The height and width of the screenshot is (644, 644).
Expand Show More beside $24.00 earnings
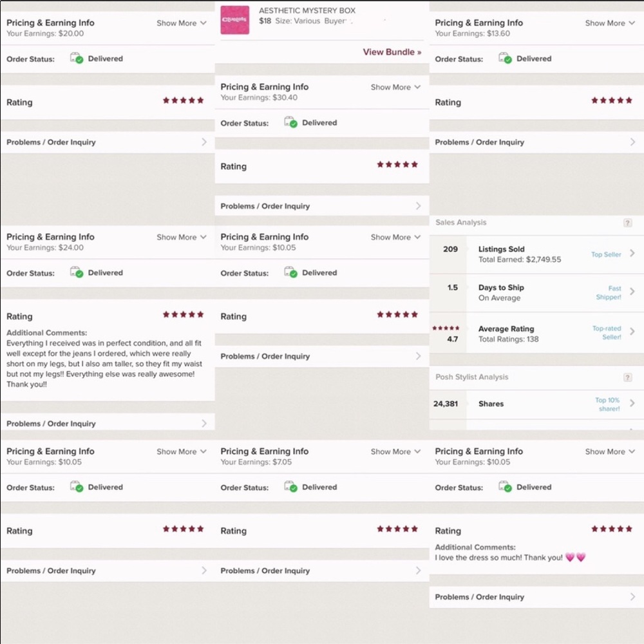point(182,238)
